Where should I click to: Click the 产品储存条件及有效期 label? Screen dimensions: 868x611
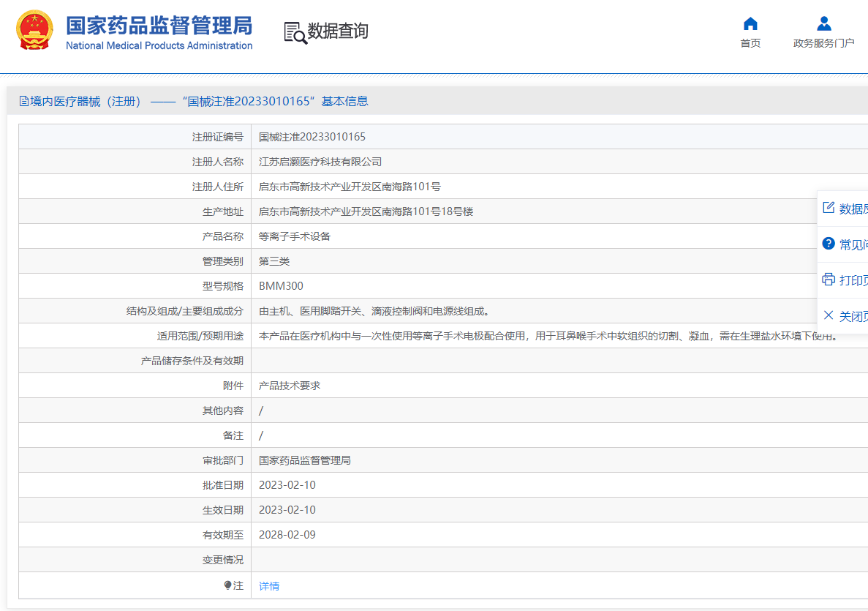192,361
